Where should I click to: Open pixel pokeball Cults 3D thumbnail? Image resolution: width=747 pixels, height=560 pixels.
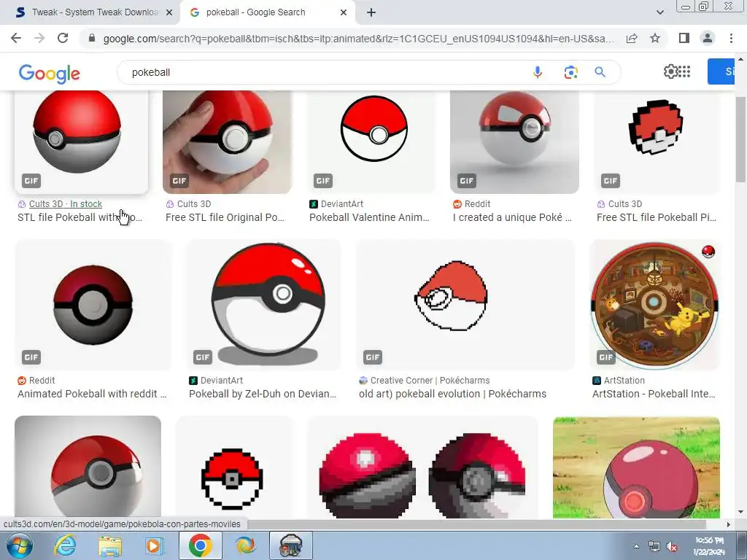[657, 142]
